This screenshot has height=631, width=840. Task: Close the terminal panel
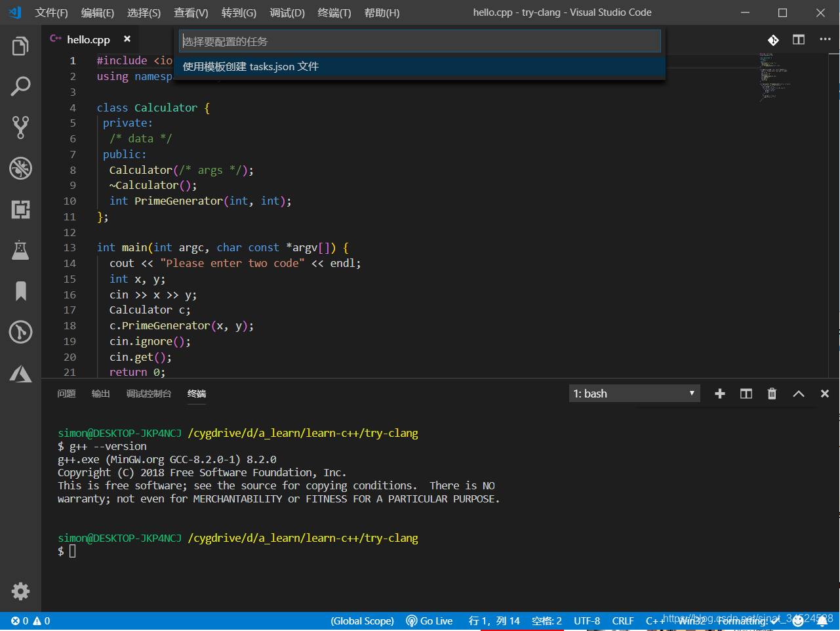pyautogui.click(x=825, y=394)
